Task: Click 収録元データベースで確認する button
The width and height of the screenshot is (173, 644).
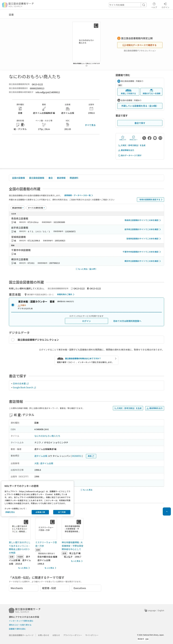Action: point(140,45)
